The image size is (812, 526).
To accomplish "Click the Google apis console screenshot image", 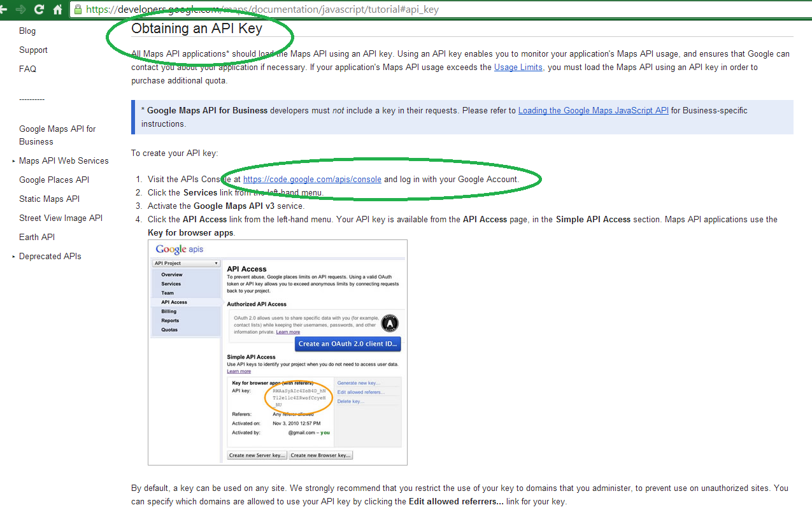I will pyautogui.click(x=278, y=352).
